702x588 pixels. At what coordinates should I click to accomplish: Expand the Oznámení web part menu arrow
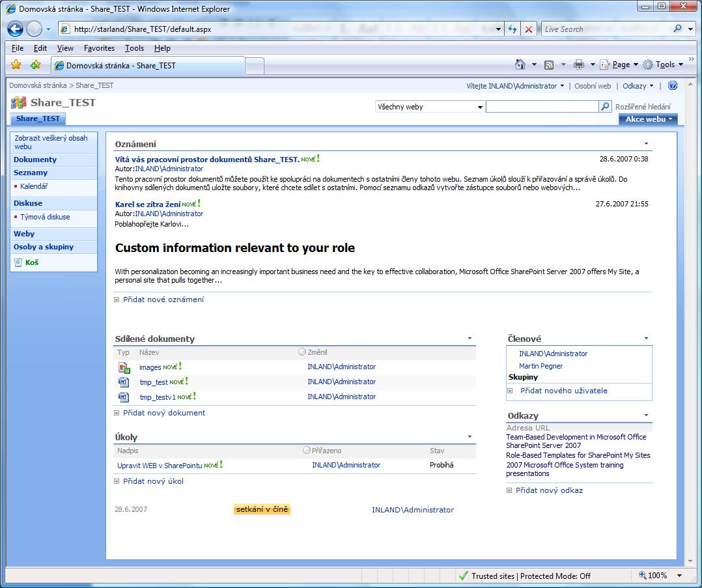tap(646, 144)
